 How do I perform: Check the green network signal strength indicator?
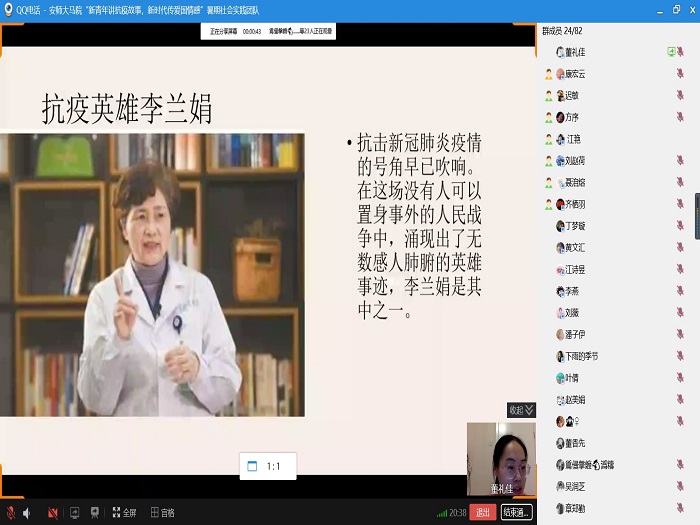tap(441, 512)
